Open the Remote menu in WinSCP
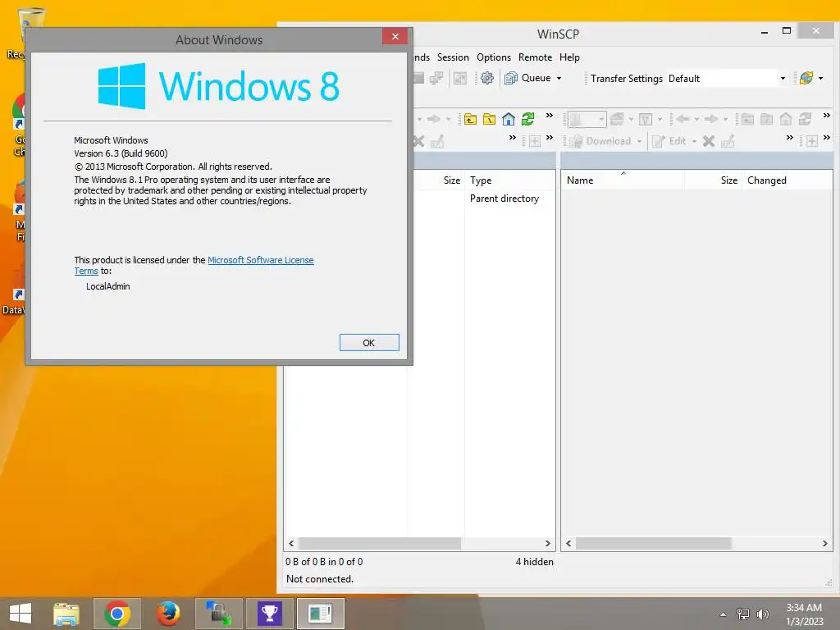The height and width of the screenshot is (630, 840). (x=535, y=57)
